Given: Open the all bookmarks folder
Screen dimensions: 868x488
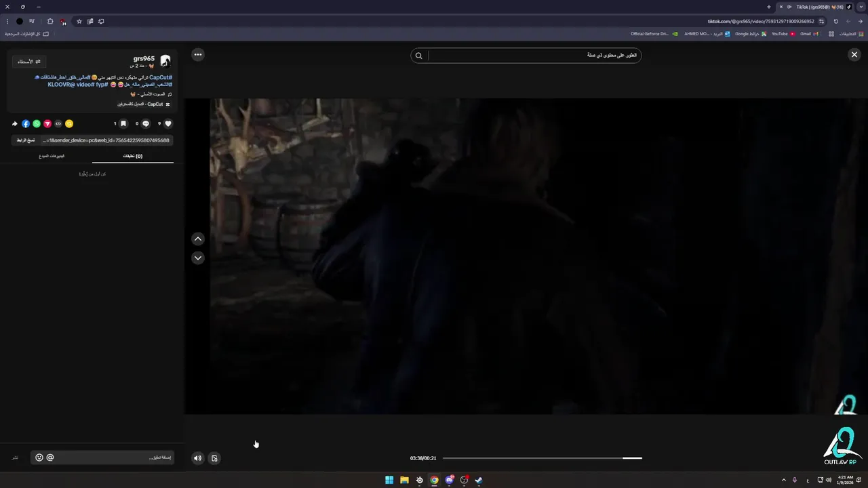Looking at the screenshot, I should 27,33.
